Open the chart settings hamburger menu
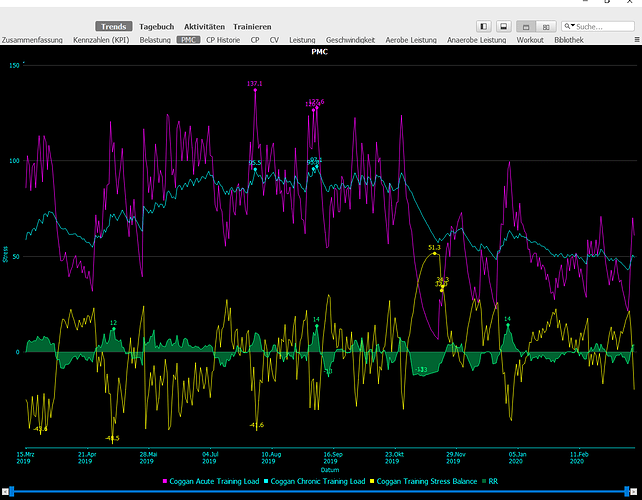This screenshot has width=642, height=500. pyautogui.click(x=637, y=40)
